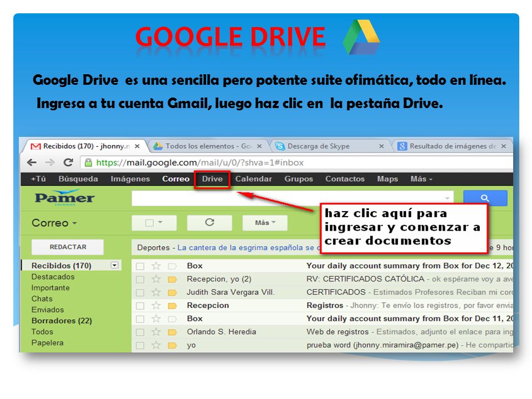
Task: Star the bold Recepcion Registros email
Action: (156, 305)
